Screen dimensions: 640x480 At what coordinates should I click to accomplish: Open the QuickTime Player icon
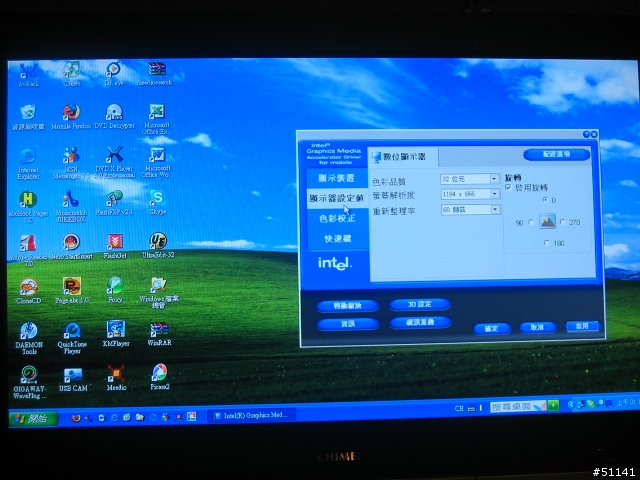point(72,338)
